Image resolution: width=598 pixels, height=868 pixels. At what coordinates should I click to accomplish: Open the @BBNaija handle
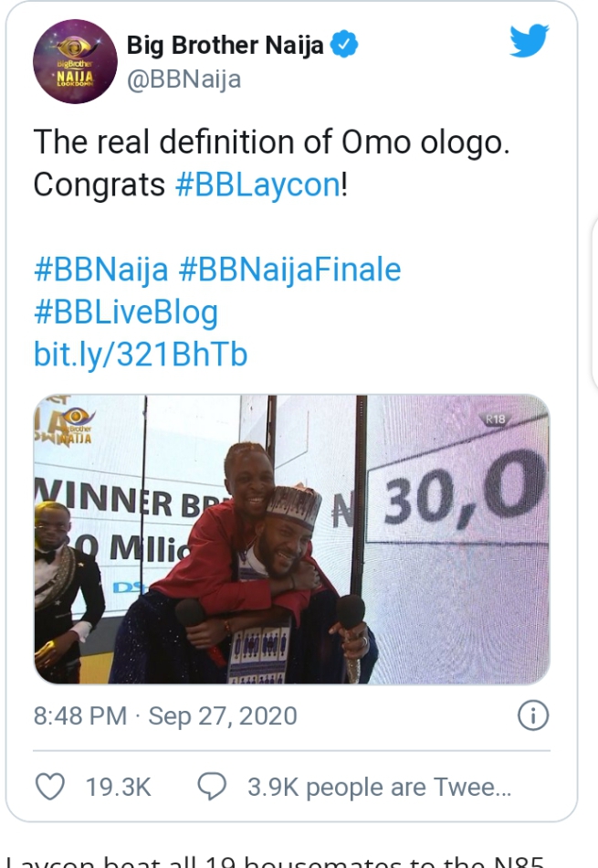pyautogui.click(x=184, y=79)
